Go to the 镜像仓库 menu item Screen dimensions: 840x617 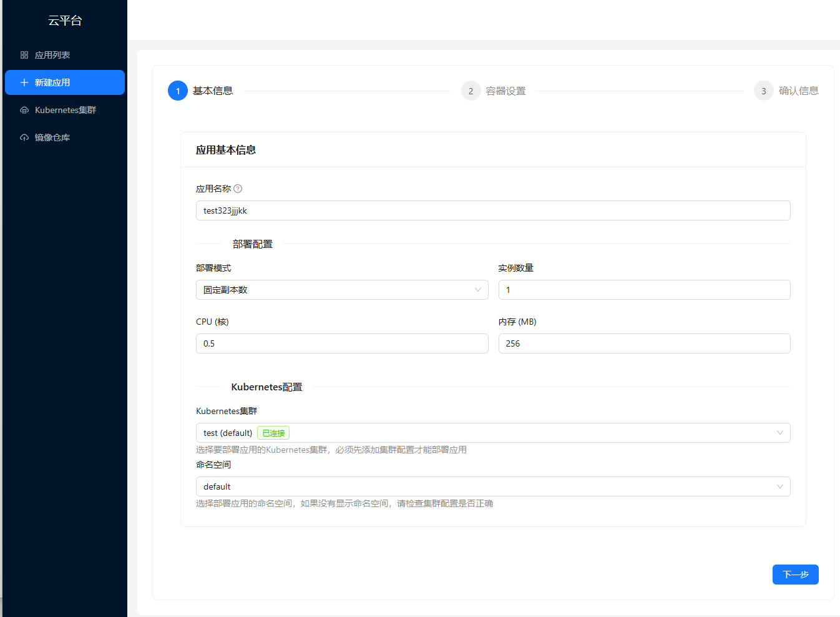pyautogui.click(x=65, y=137)
